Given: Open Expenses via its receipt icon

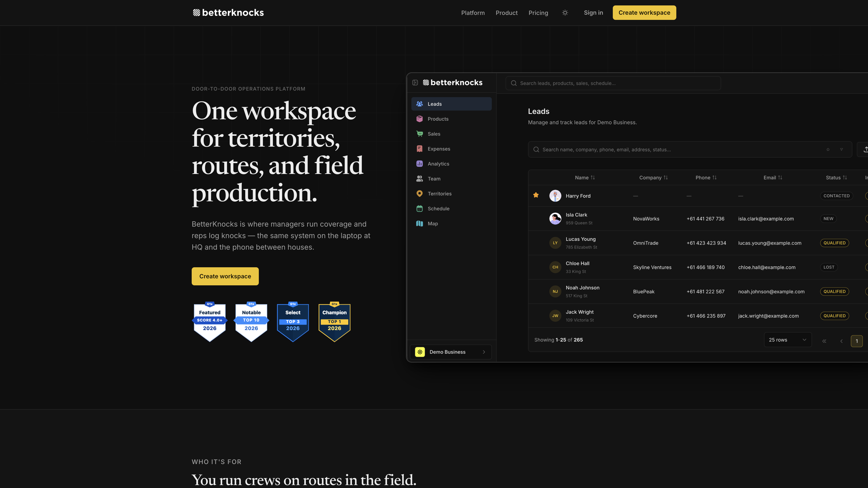Looking at the screenshot, I should pyautogui.click(x=420, y=148).
